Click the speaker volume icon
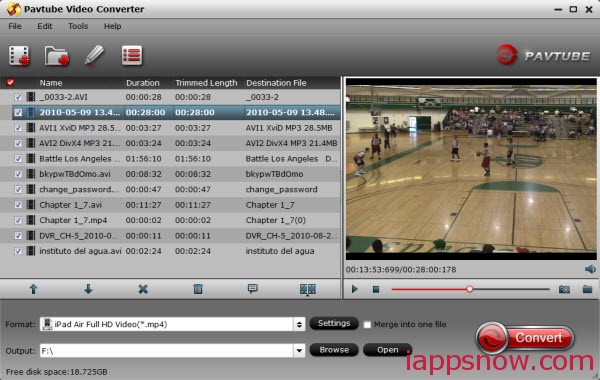This screenshot has height=380, width=600. click(590, 269)
